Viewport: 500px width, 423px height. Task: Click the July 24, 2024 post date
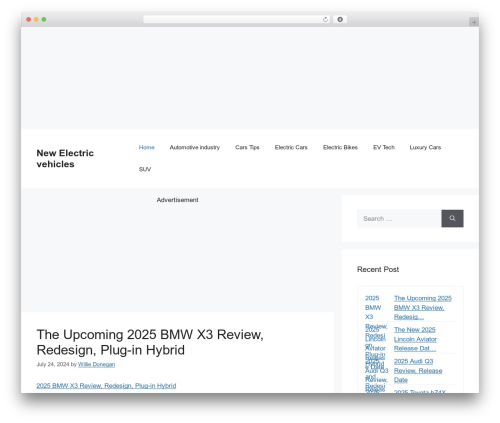(x=53, y=364)
